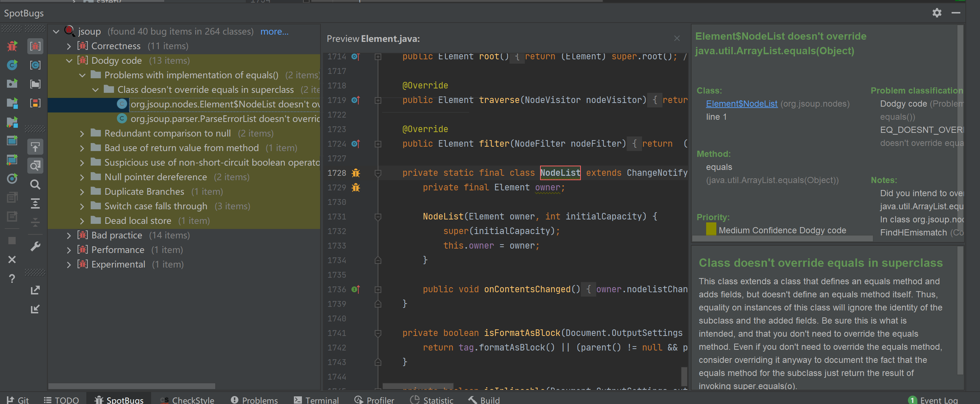This screenshot has height=404, width=980.
Task: Open plugin settings wrench icon
Action: click(35, 247)
